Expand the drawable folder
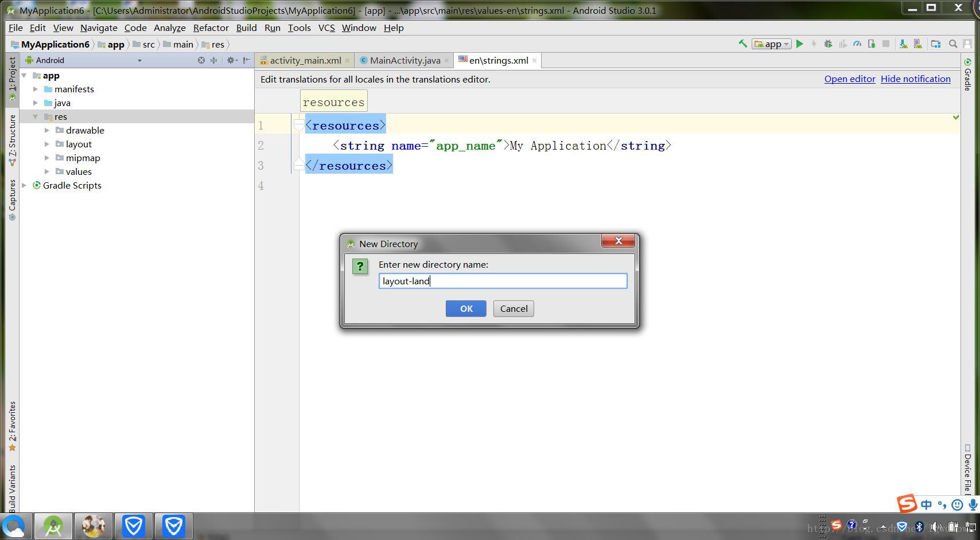Image resolution: width=980 pixels, height=540 pixels. point(47,131)
